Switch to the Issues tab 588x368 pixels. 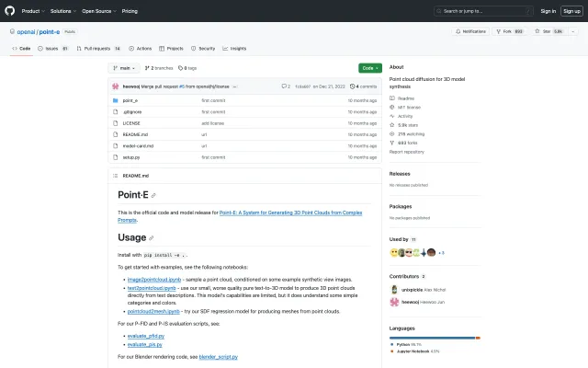click(x=53, y=48)
